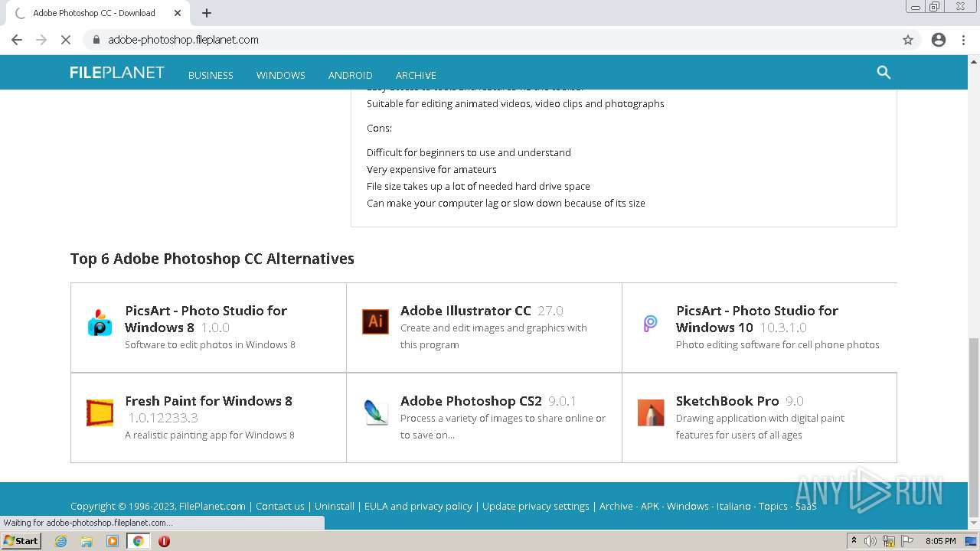The image size is (980, 551).
Task: Click the network tray icon
Action: point(889,541)
